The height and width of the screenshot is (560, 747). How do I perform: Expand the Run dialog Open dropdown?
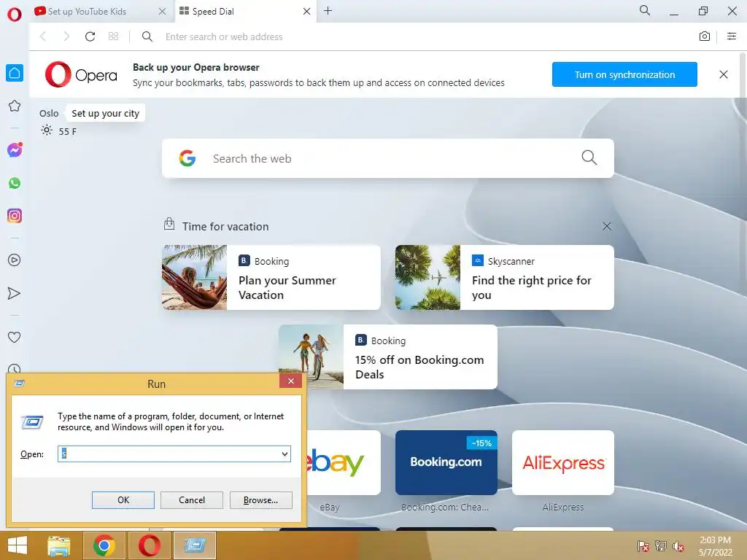tap(285, 454)
